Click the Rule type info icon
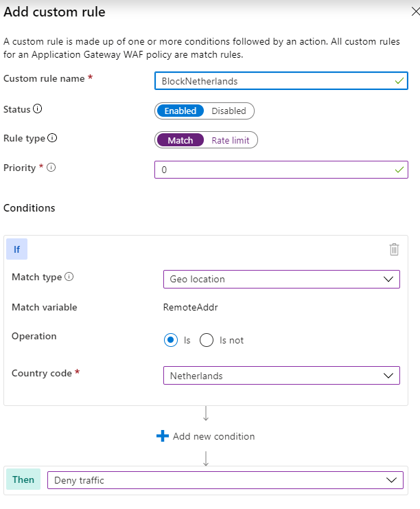The image size is (420, 509). tap(52, 138)
